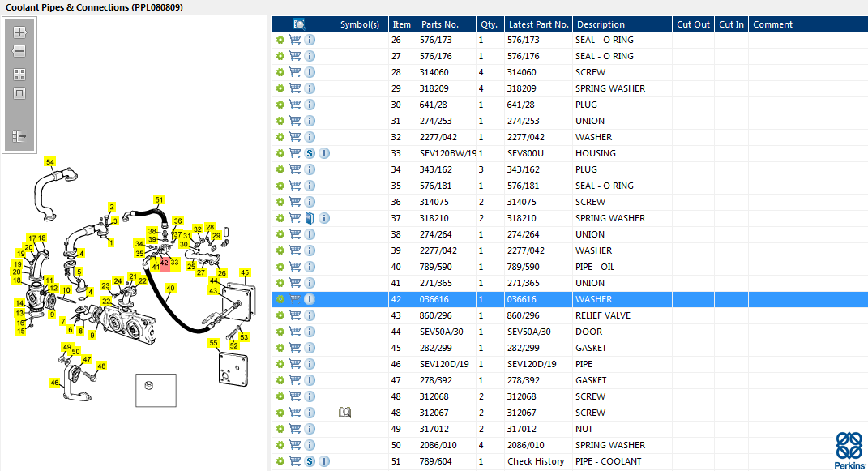This screenshot has height=471, width=868.
Task: Open info for item 50 SPRING WASHER 2086/010
Action: pyautogui.click(x=310, y=445)
